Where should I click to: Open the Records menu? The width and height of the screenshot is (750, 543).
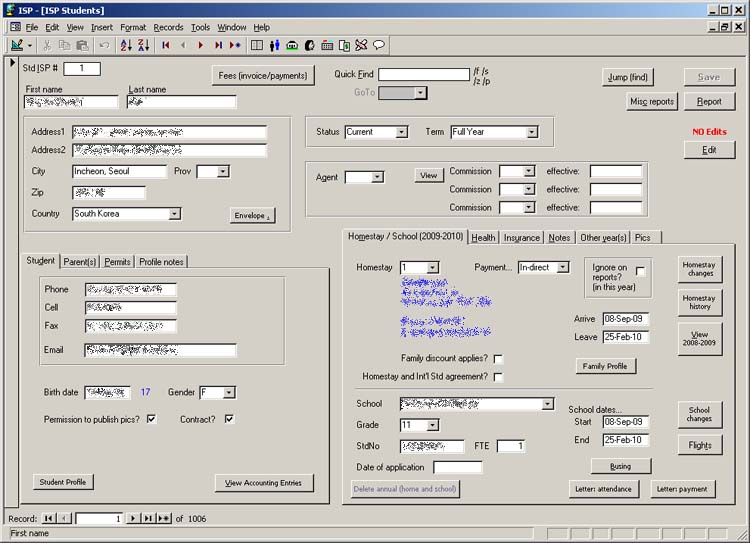point(168,27)
